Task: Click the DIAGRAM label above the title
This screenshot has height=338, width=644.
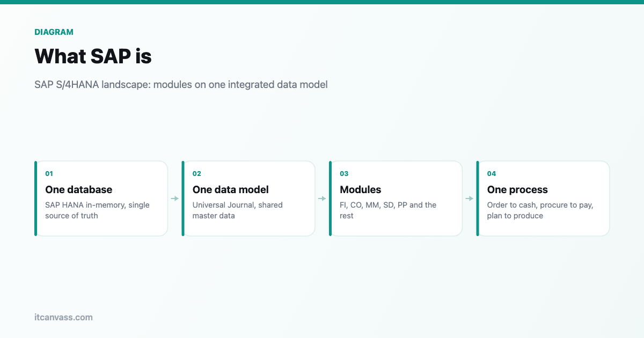Action: [54, 32]
